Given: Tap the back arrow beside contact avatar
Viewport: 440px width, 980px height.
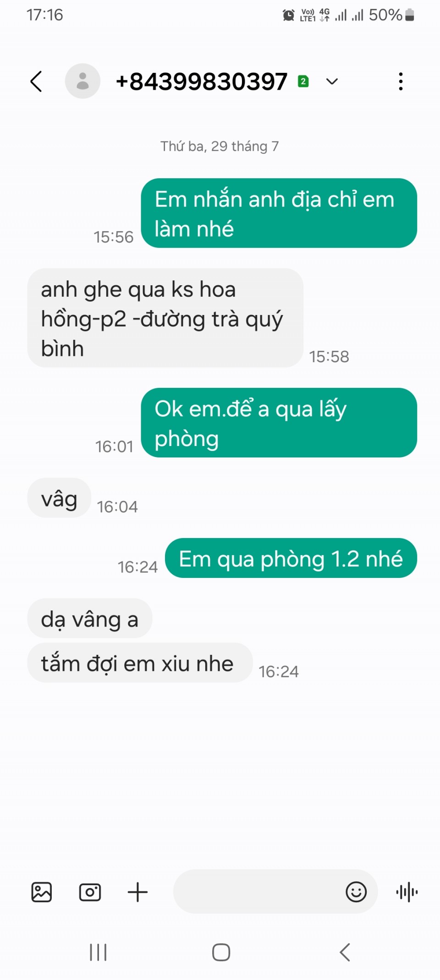Looking at the screenshot, I should click(x=36, y=82).
